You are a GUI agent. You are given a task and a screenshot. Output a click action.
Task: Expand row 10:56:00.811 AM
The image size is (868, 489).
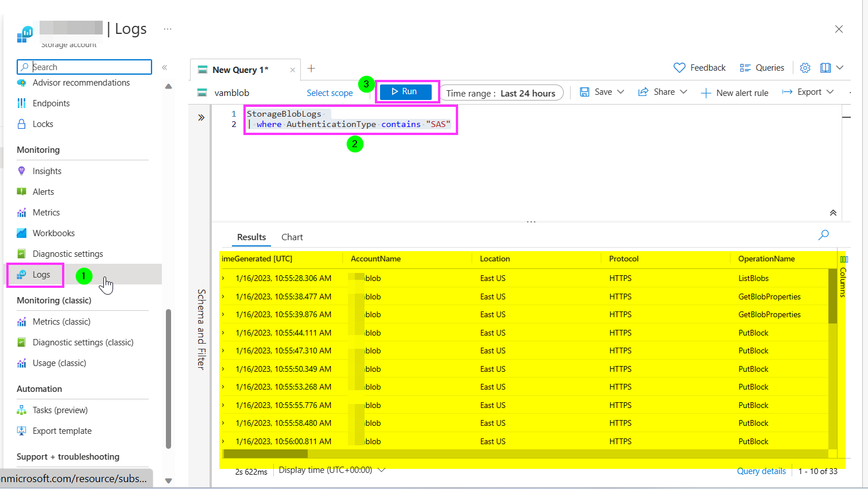tap(223, 441)
